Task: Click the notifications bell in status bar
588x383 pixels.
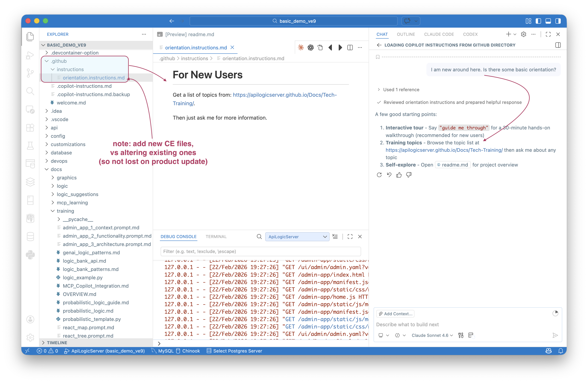Action: point(561,351)
